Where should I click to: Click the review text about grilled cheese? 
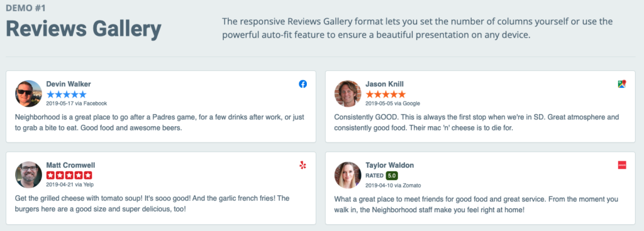pos(152,203)
